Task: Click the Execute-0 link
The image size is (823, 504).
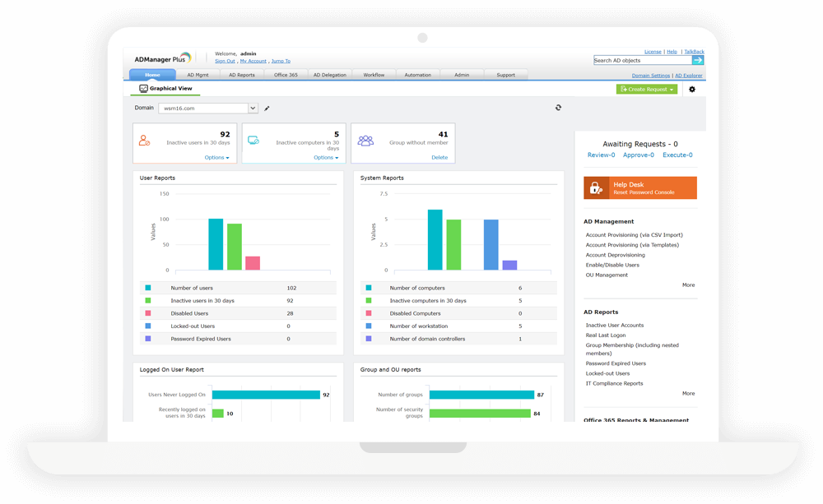Action: pyautogui.click(x=677, y=155)
